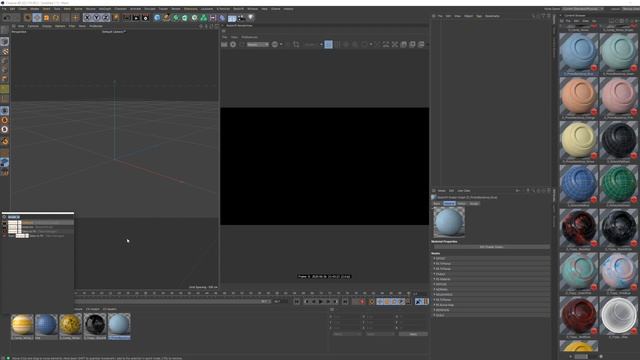The image size is (640, 360).
Task: Click the light-blue material preview in the Attributes panel
Action: coord(449,222)
